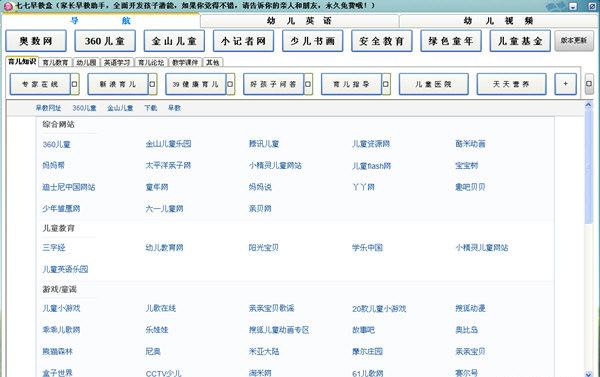Open the 丫丫网 link
The image size is (600, 377).
coord(364,187)
